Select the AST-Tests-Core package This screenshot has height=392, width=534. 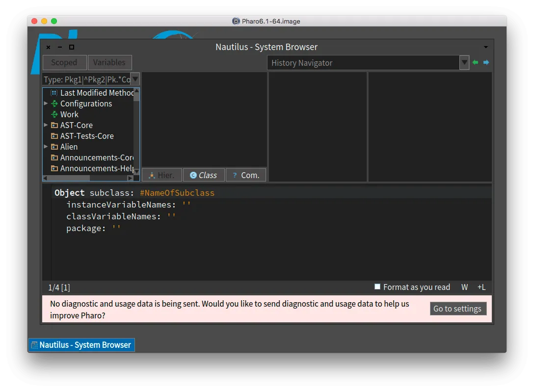(88, 136)
